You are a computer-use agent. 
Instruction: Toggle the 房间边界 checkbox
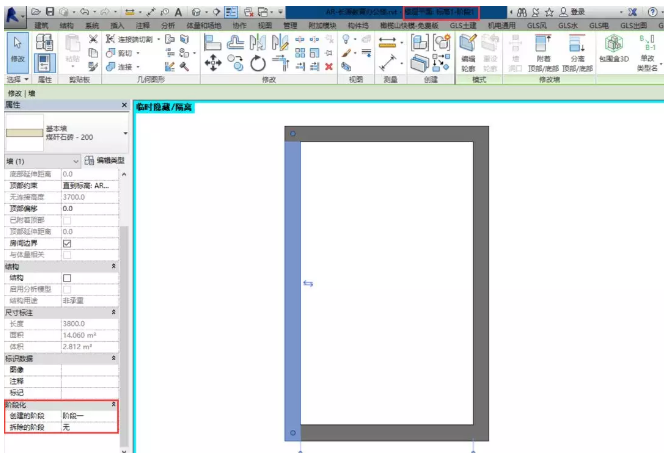67,243
